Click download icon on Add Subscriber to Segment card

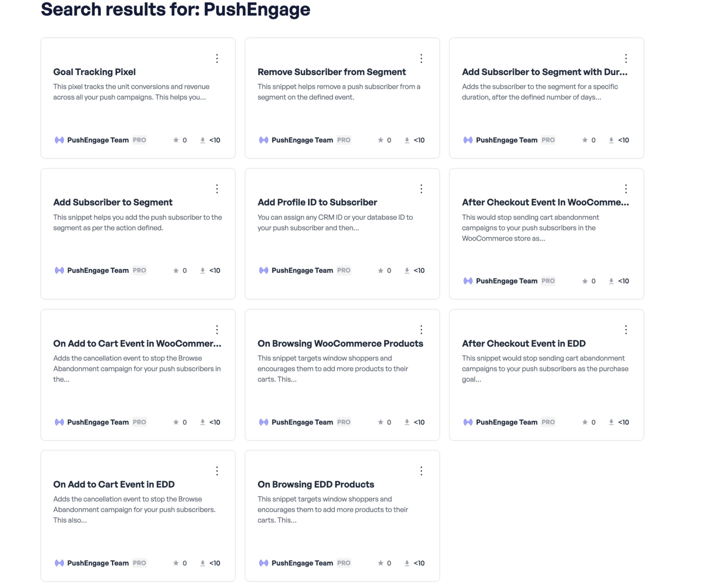(202, 270)
